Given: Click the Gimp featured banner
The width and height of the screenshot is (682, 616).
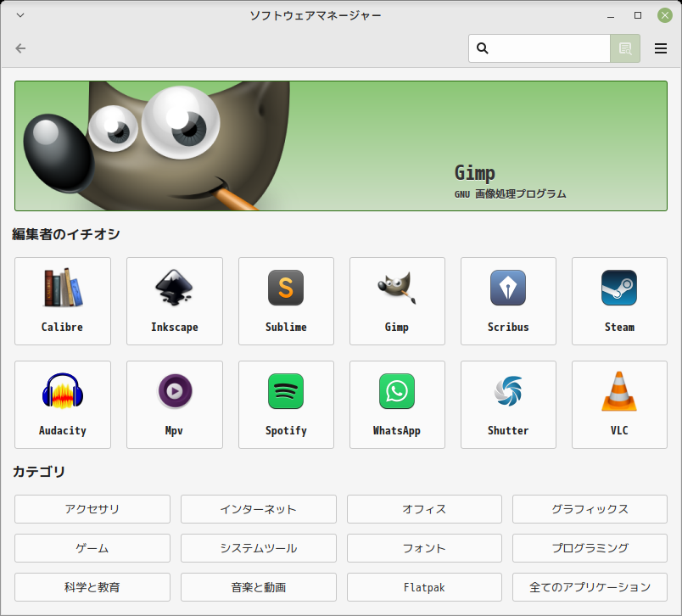Looking at the screenshot, I should pos(341,146).
